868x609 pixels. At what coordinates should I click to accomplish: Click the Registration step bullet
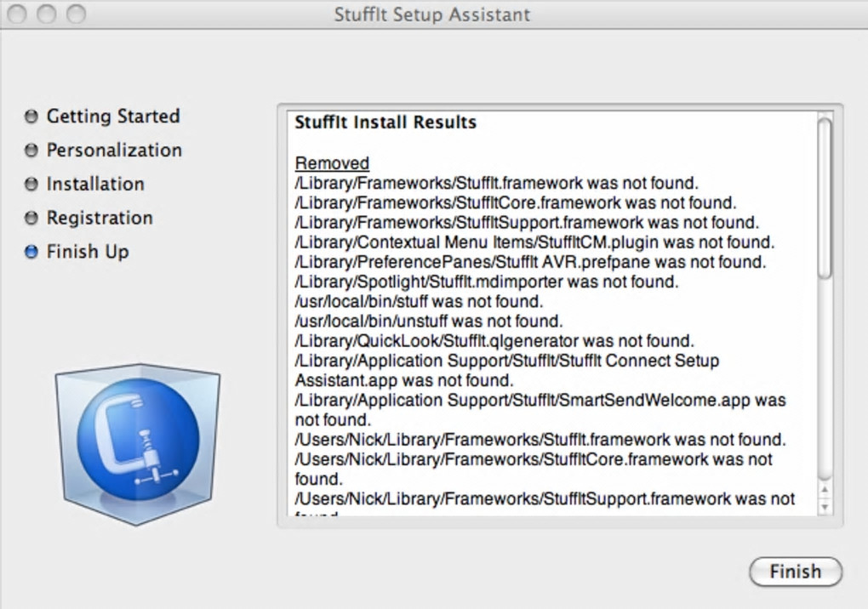(x=31, y=219)
